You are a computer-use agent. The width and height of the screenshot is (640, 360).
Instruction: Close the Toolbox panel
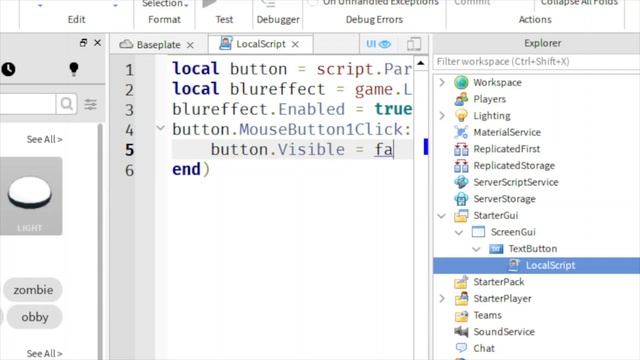coord(98,42)
